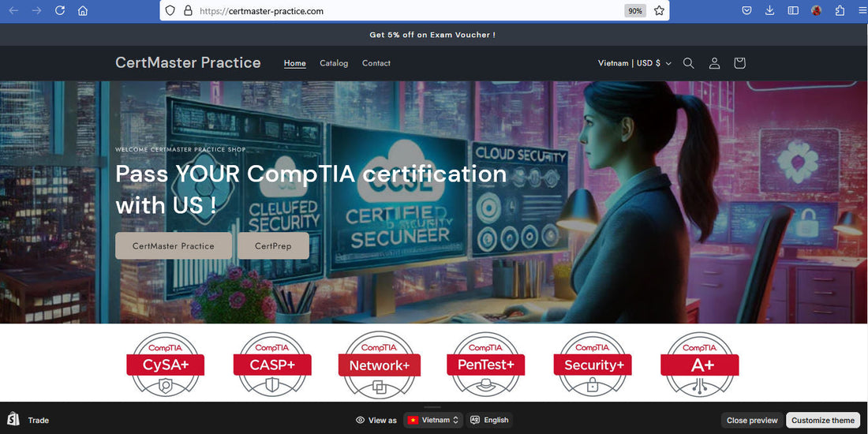Open the shopping cart
This screenshot has height=434, width=868.
(x=739, y=63)
